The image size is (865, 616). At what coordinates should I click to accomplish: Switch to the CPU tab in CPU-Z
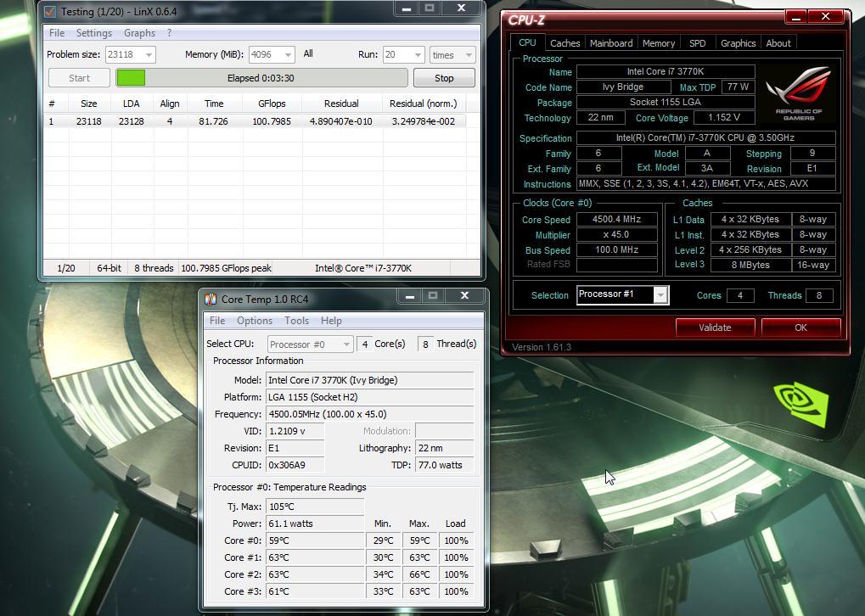coord(527,42)
